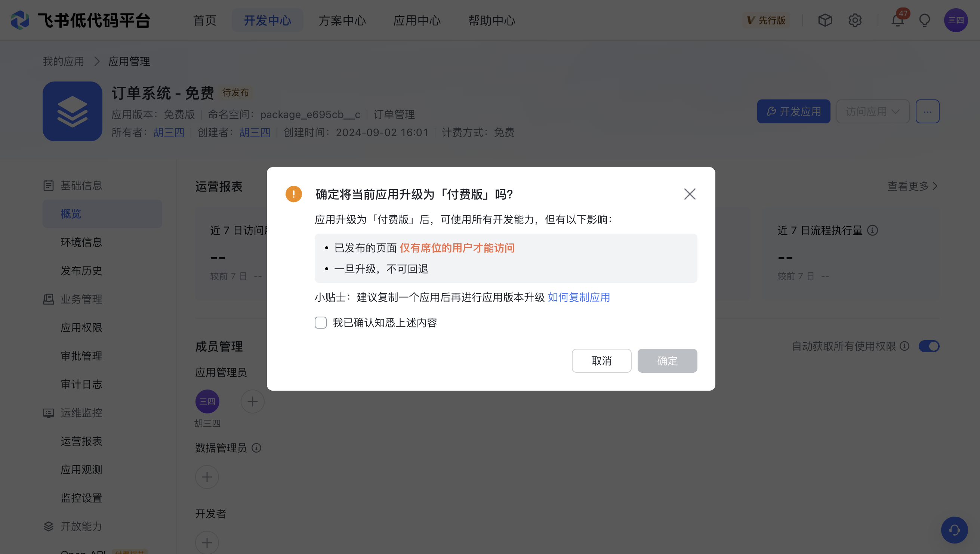Image resolution: width=980 pixels, height=554 pixels.
Task: Click the 业务管理 section icon
Action: (x=48, y=299)
